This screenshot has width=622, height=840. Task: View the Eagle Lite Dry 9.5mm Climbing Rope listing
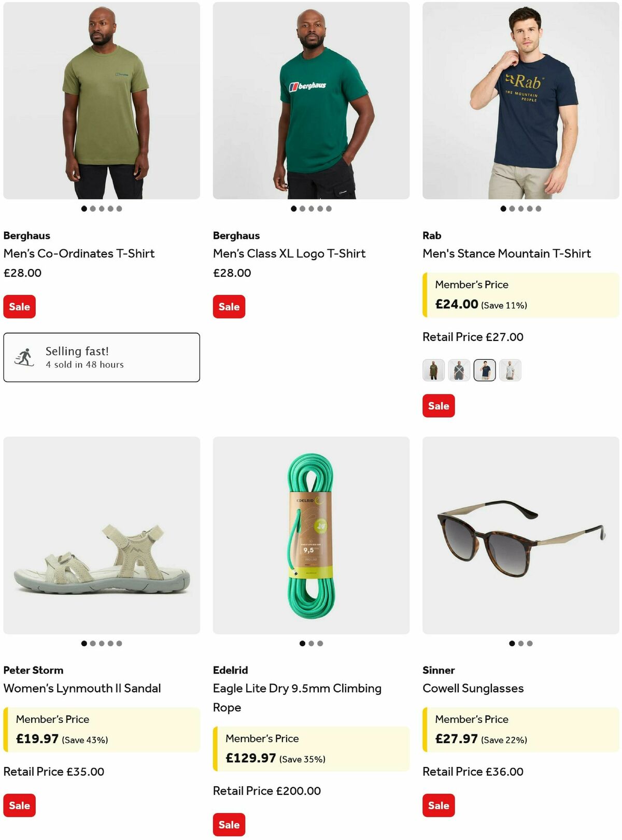click(x=298, y=697)
